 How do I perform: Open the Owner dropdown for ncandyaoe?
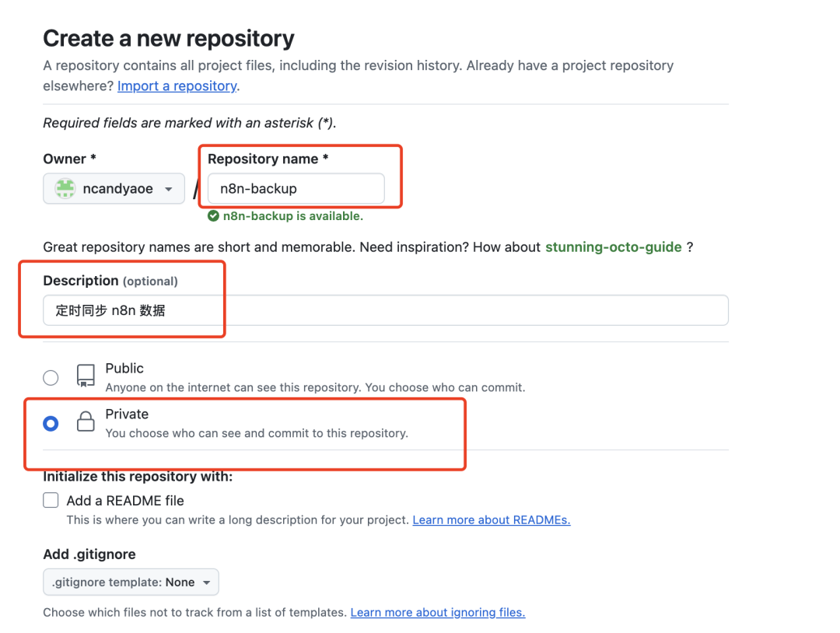pyautogui.click(x=114, y=189)
